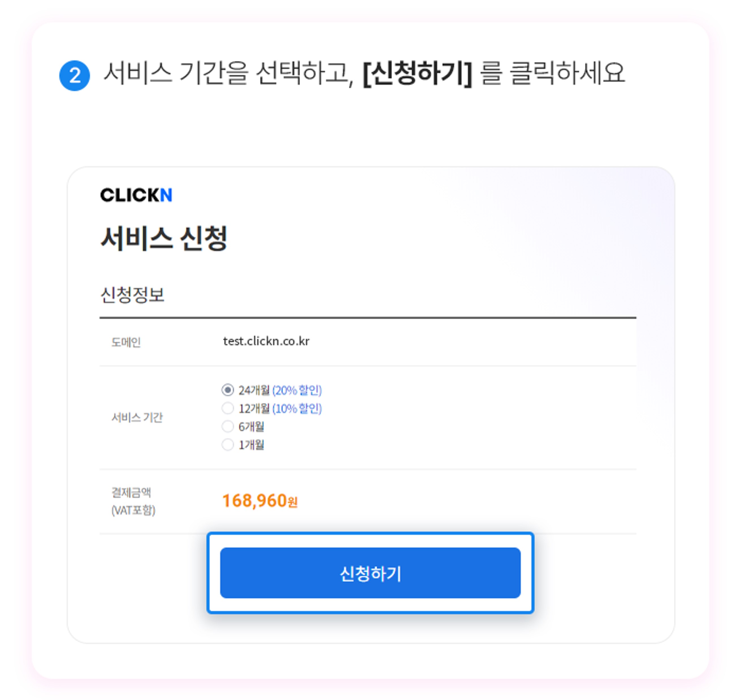Click the 서비스 기간 field label
This screenshot has width=741, height=700.
coord(137,417)
